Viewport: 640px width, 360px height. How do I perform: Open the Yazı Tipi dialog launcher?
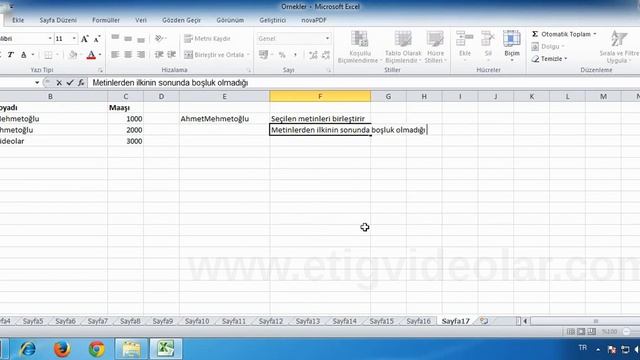click(x=100, y=70)
